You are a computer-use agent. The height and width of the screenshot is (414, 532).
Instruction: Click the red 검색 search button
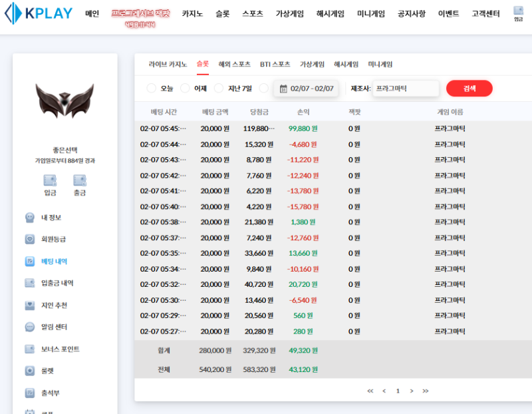469,88
